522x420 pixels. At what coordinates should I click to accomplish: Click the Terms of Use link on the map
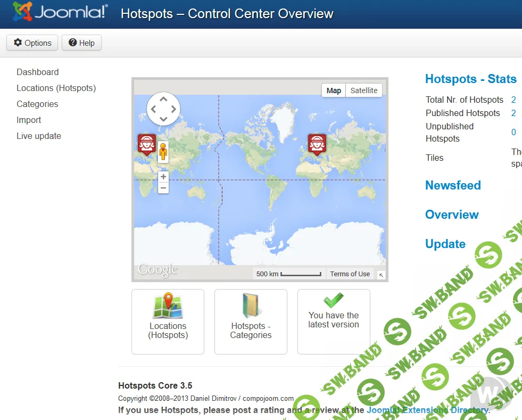click(x=350, y=274)
